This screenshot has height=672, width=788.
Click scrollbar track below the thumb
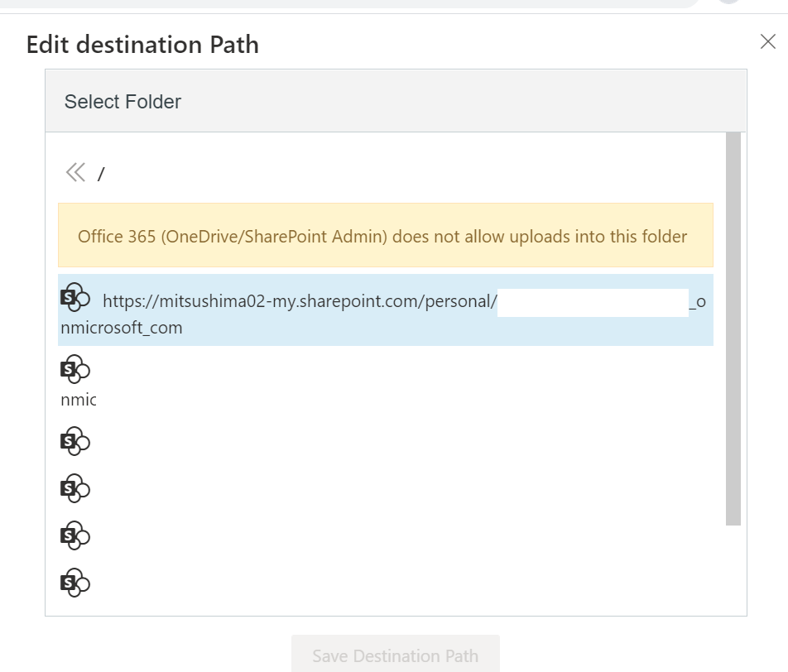click(x=733, y=569)
